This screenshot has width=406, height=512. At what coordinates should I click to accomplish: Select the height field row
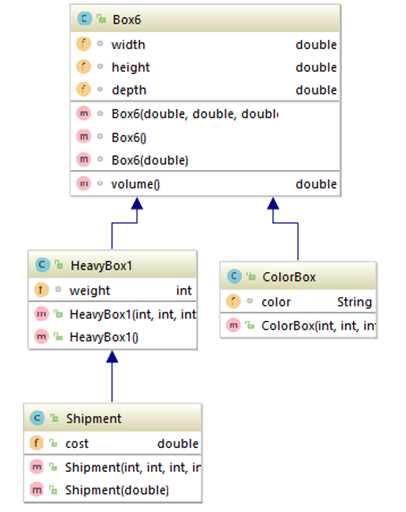pyautogui.click(x=205, y=67)
